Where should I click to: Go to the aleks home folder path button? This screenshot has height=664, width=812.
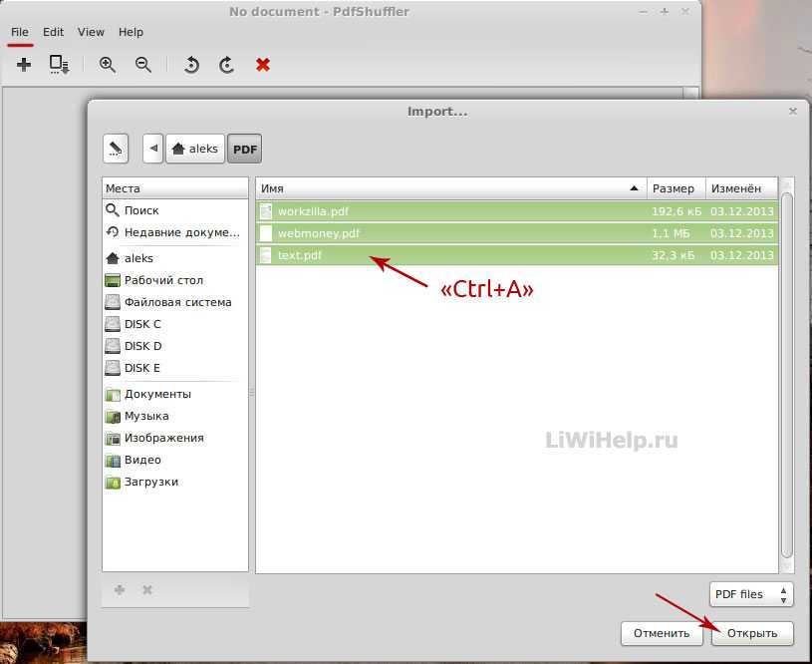(195, 149)
